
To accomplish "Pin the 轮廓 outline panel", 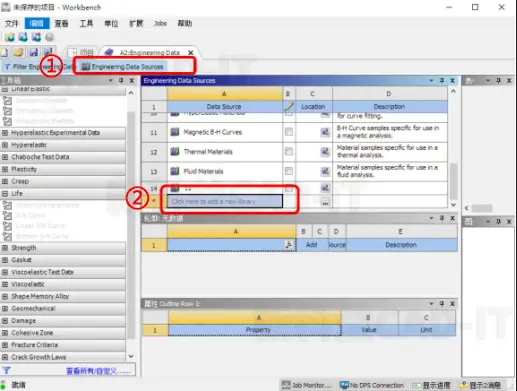I will pos(442,218).
